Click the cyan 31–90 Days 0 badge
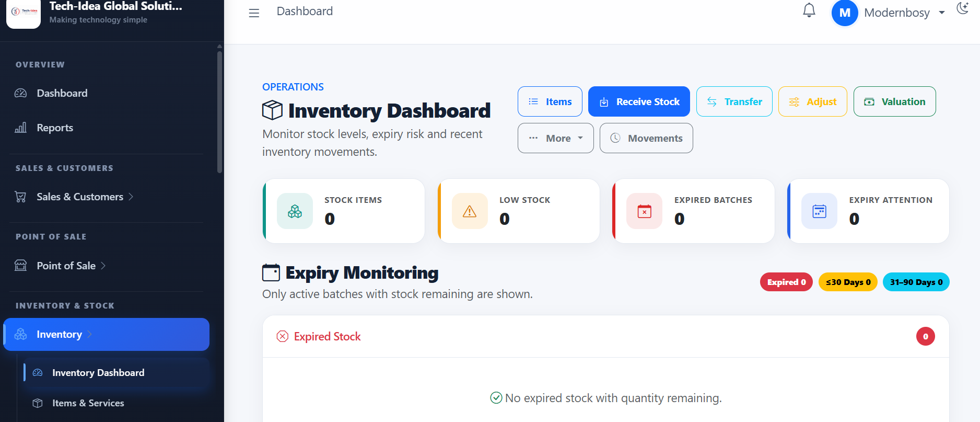 (916, 282)
